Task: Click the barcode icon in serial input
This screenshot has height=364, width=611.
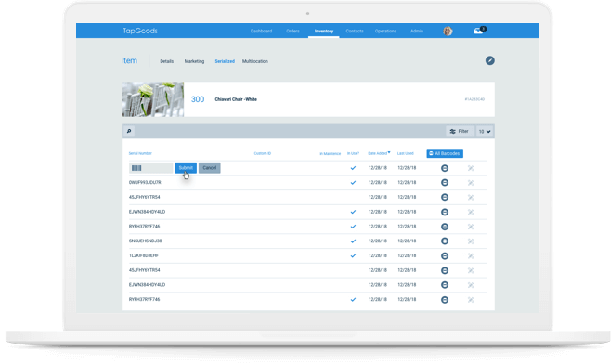Action: coord(136,168)
